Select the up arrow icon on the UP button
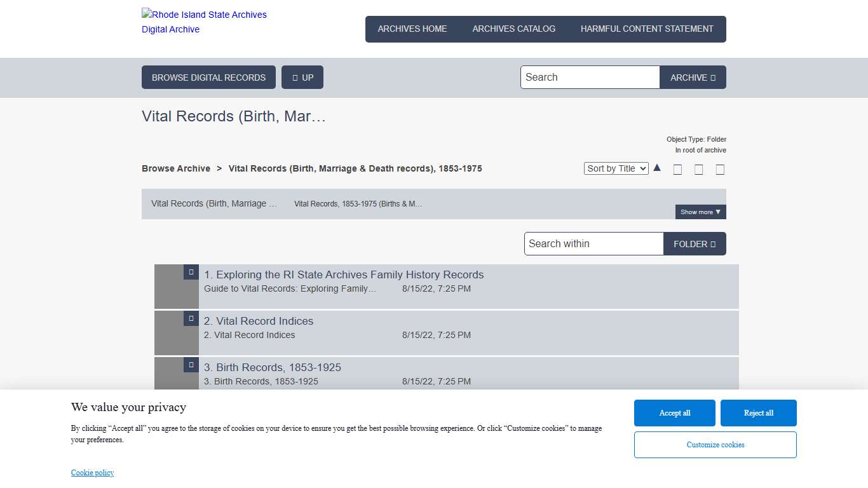This screenshot has width=868, height=488. pyautogui.click(x=295, y=77)
